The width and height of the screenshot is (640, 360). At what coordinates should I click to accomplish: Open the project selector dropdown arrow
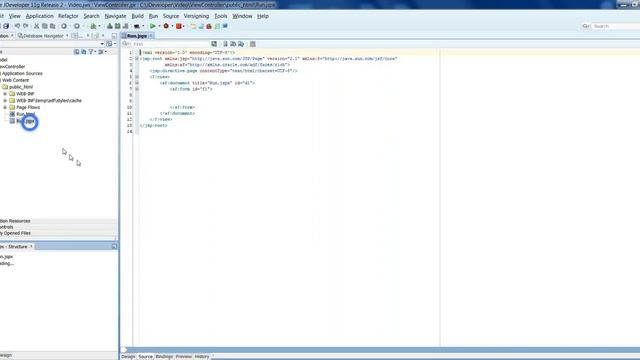102,44
